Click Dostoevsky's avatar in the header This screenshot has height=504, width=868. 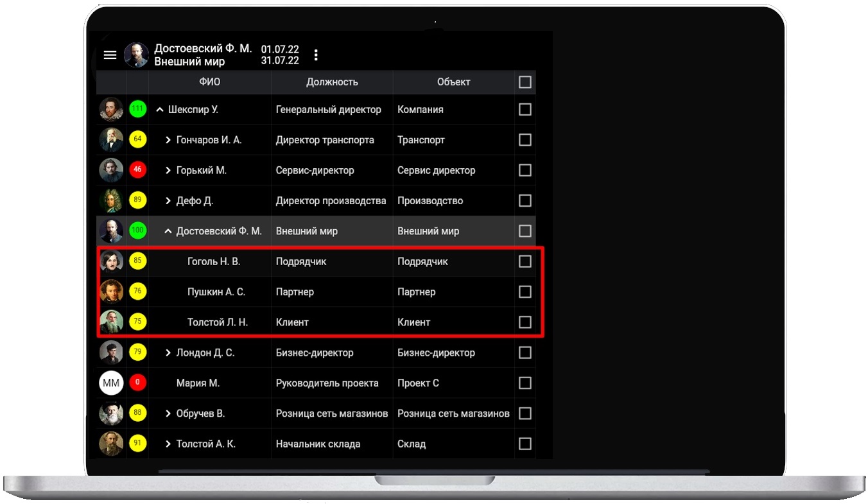[136, 55]
